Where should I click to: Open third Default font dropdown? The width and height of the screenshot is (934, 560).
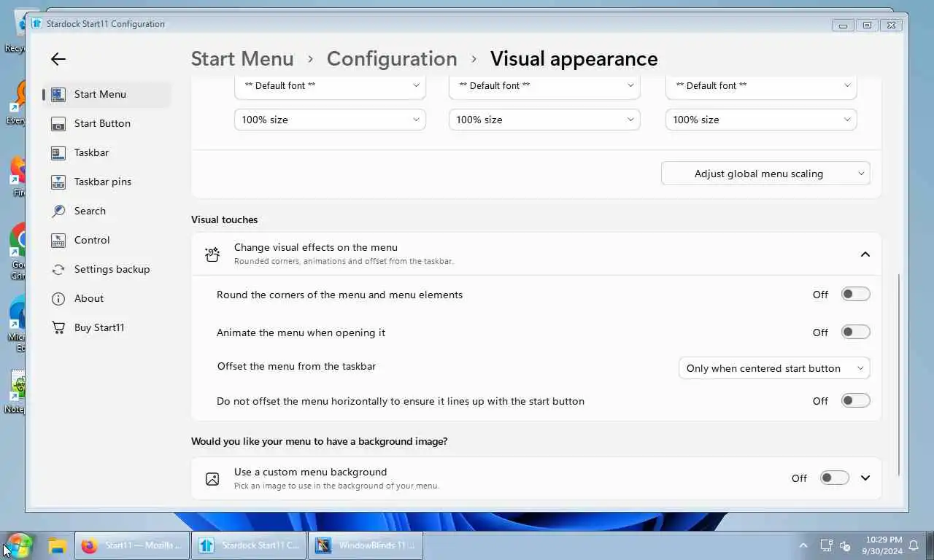point(761,86)
